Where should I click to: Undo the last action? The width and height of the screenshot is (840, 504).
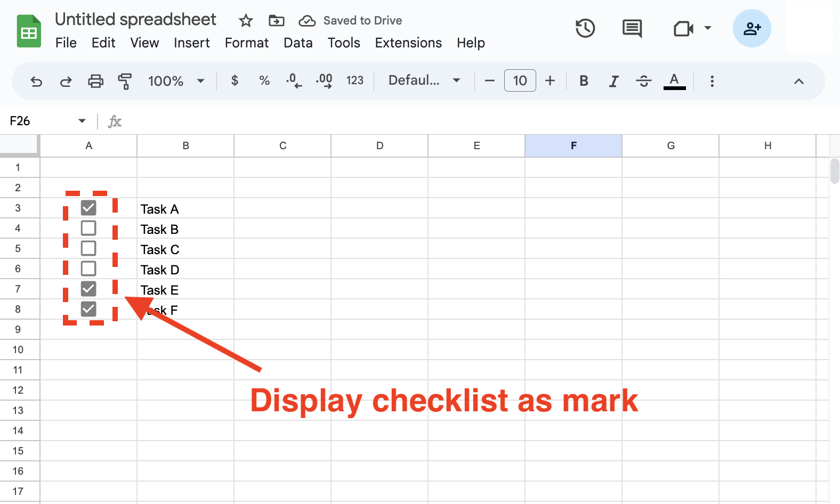point(36,81)
